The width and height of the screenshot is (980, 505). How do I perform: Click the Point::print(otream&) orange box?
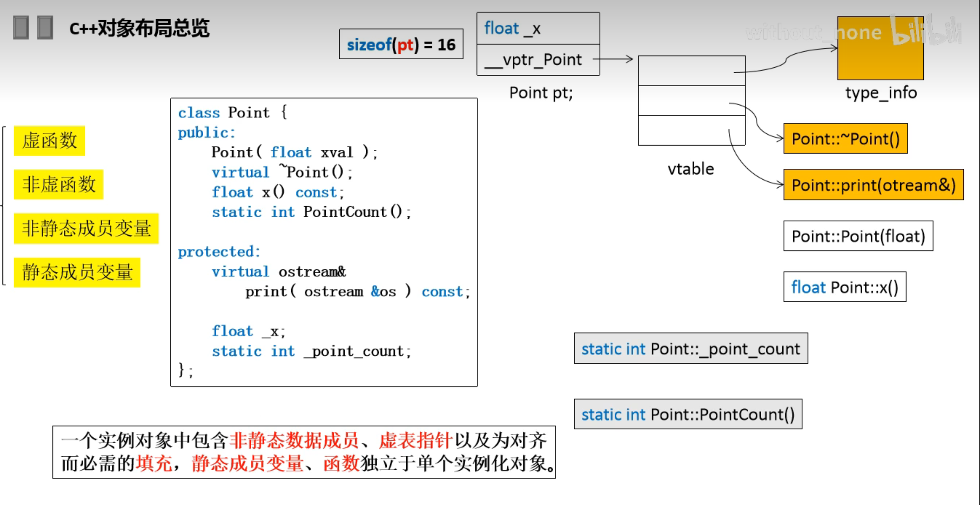[873, 185]
